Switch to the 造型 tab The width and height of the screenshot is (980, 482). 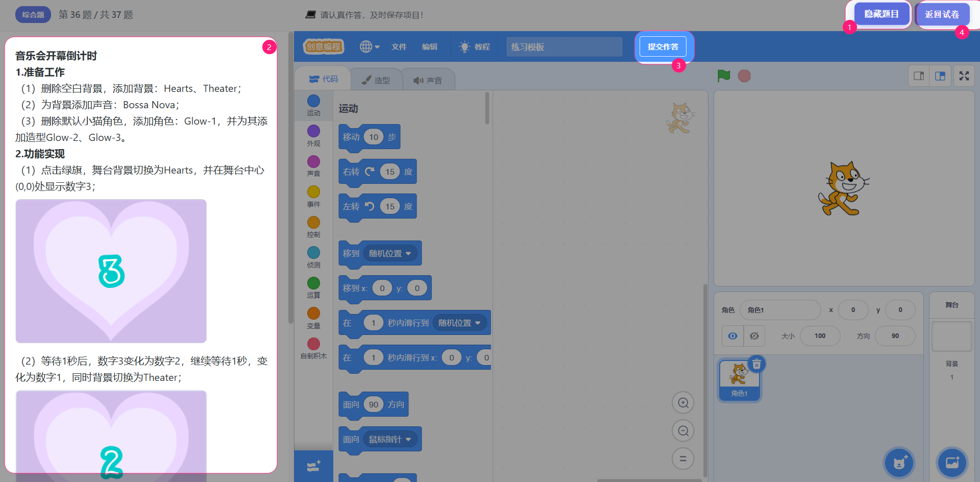point(376,80)
